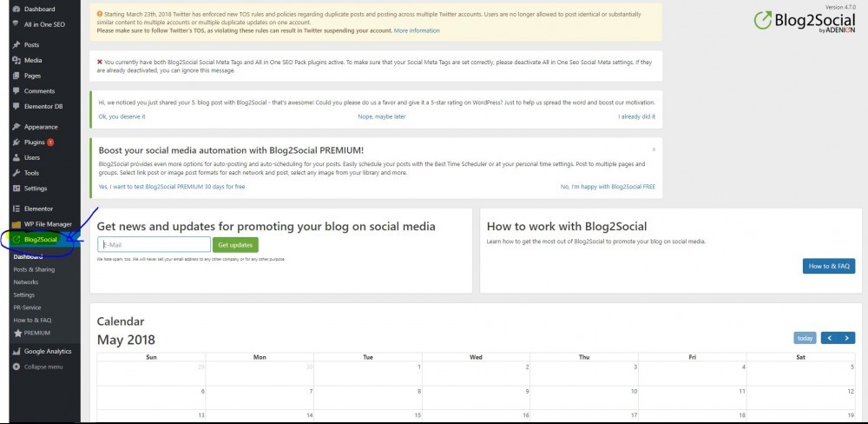Click the Wed column header in calendar
Viewport: 868px width, 424px height.
(476, 357)
